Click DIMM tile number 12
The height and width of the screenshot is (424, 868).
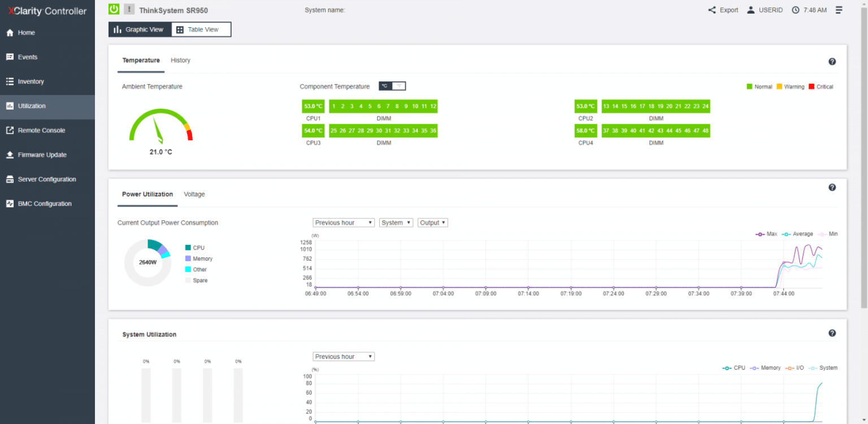click(x=433, y=106)
